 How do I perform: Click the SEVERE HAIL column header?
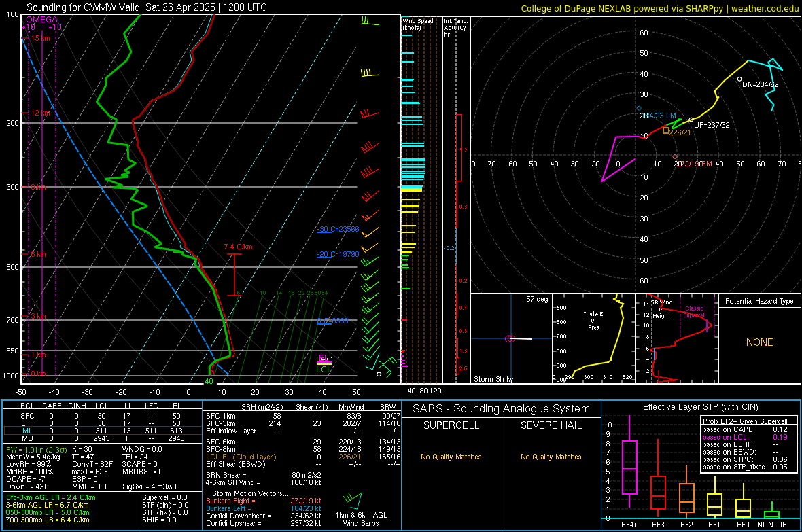(551, 425)
